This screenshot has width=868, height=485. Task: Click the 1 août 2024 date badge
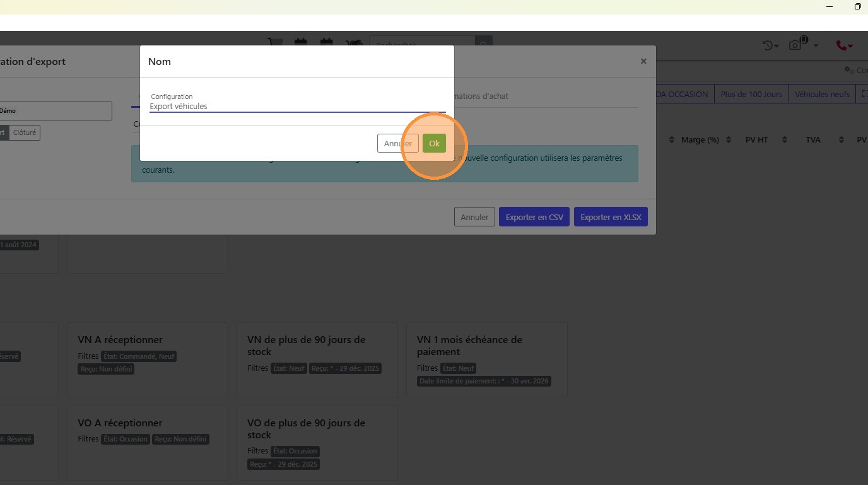[19, 245]
